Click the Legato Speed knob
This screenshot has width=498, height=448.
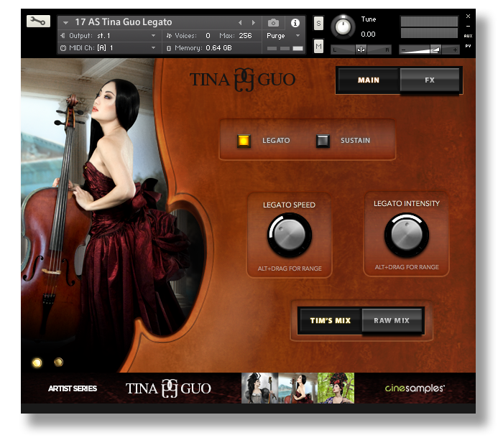pyautogui.click(x=290, y=235)
